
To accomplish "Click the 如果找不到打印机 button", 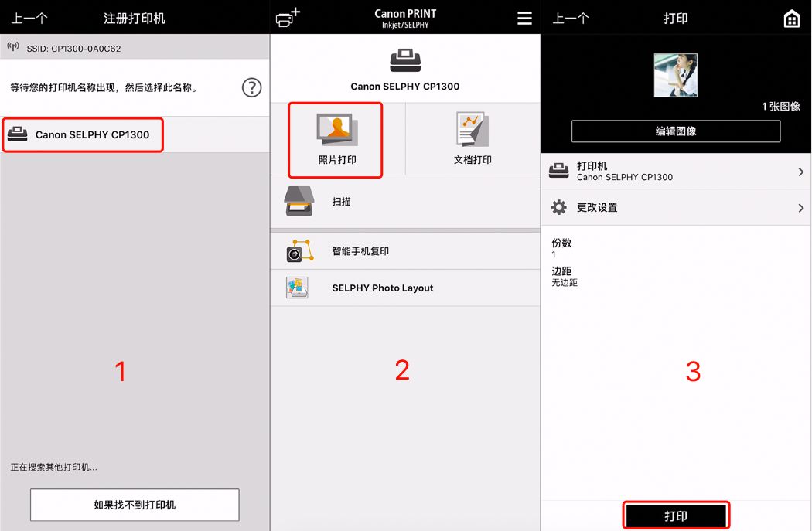I will click(135, 505).
